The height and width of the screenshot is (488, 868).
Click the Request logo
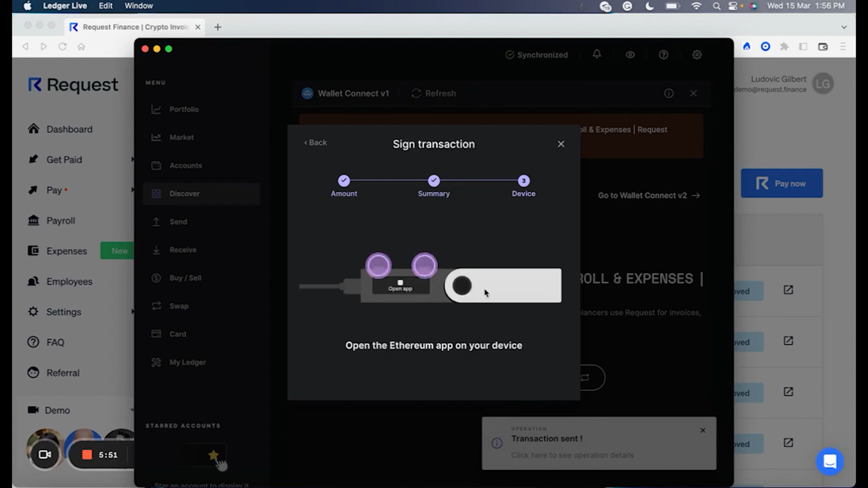pos(73,85)
